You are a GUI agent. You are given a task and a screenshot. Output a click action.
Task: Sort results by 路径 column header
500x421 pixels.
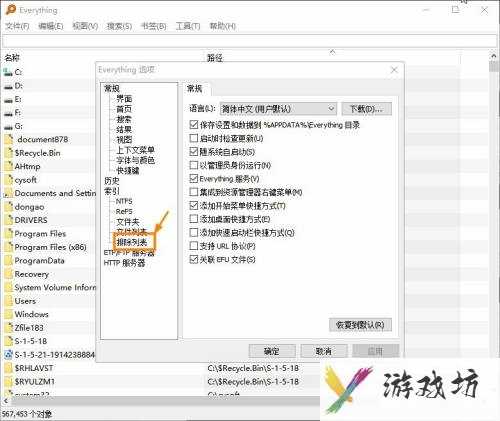pyautogui.click(x=215, y=58)
